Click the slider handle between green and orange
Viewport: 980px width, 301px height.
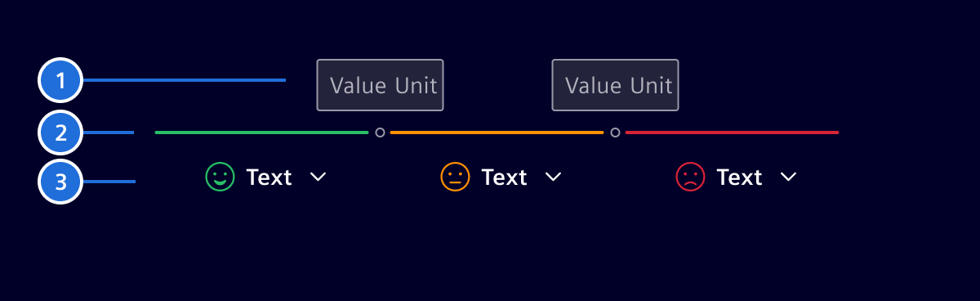pyautogui.click(x=380, y=133)
